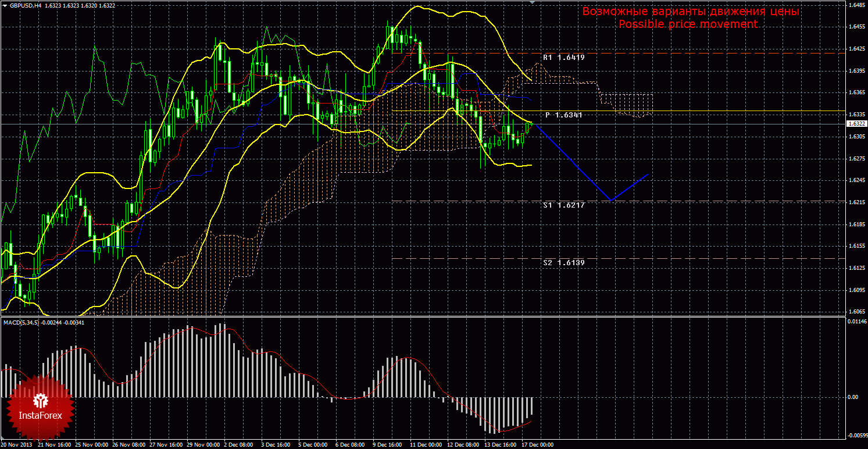
Task: Click the chart shift triangle at top edge
Action: point(533,3)
